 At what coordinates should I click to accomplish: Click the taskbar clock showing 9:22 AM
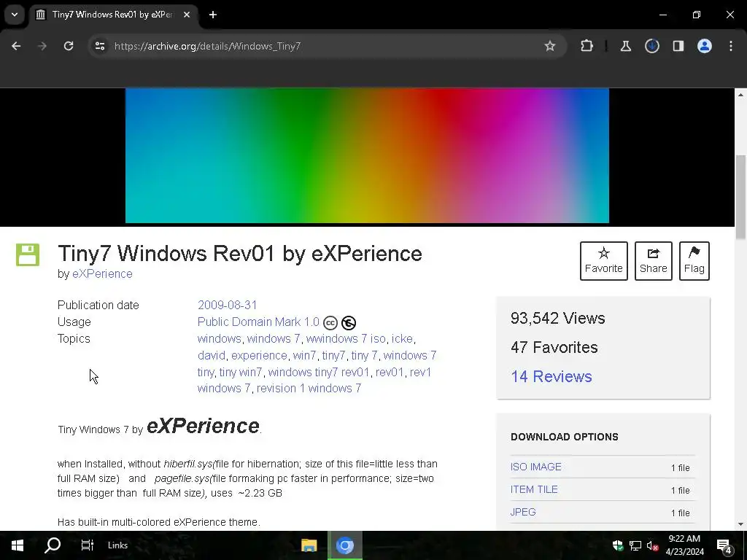684,545
